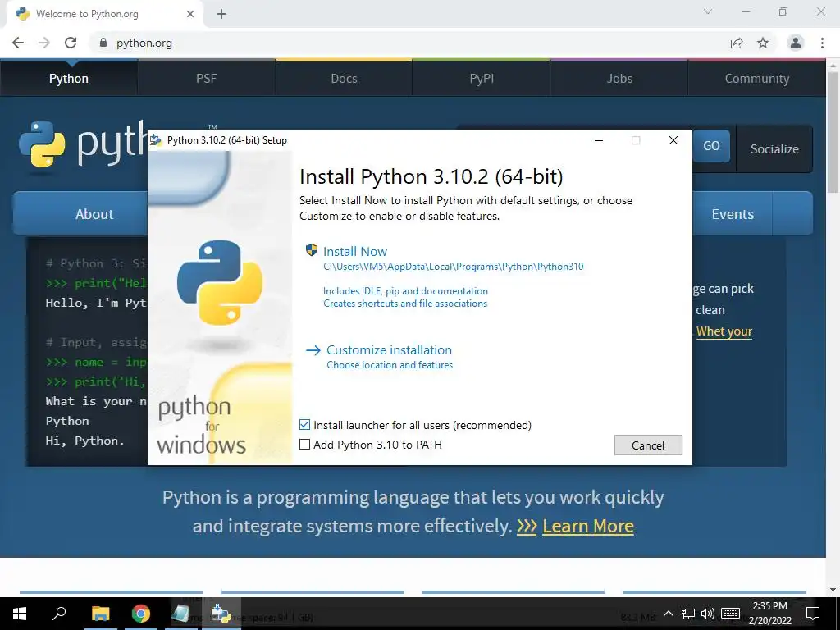Click the Chrome forward arrow
Viewport: 840px width, 630px height.
[44, 43]
